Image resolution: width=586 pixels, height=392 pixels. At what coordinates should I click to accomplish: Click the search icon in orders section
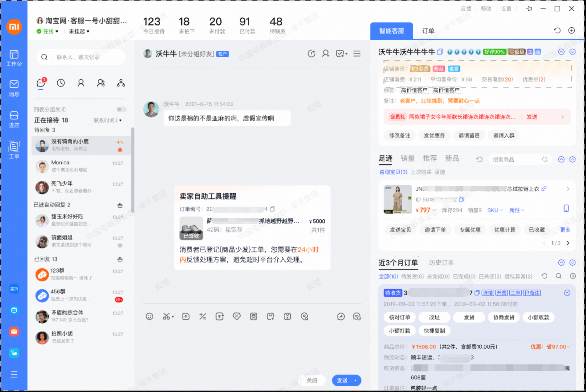[559, 276]
